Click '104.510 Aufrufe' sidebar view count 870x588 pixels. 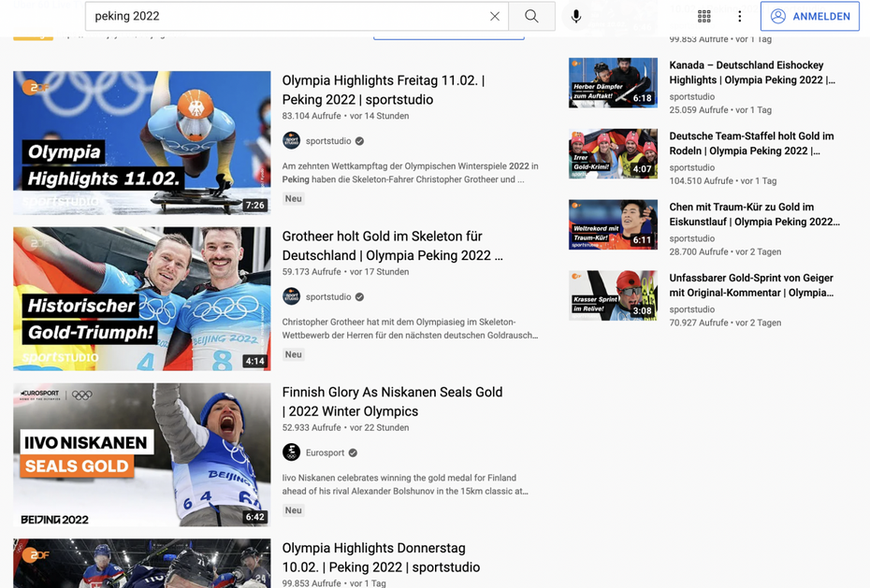pyautogui.click(x=702, y=180)
